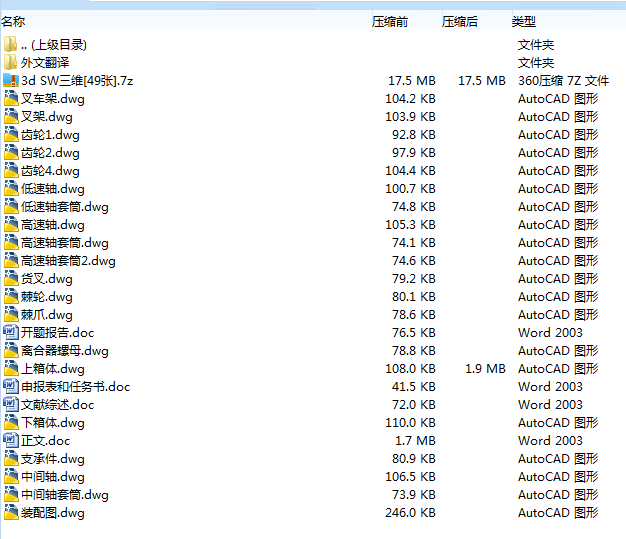Click the 110.0 KB size value

point(410,422)
